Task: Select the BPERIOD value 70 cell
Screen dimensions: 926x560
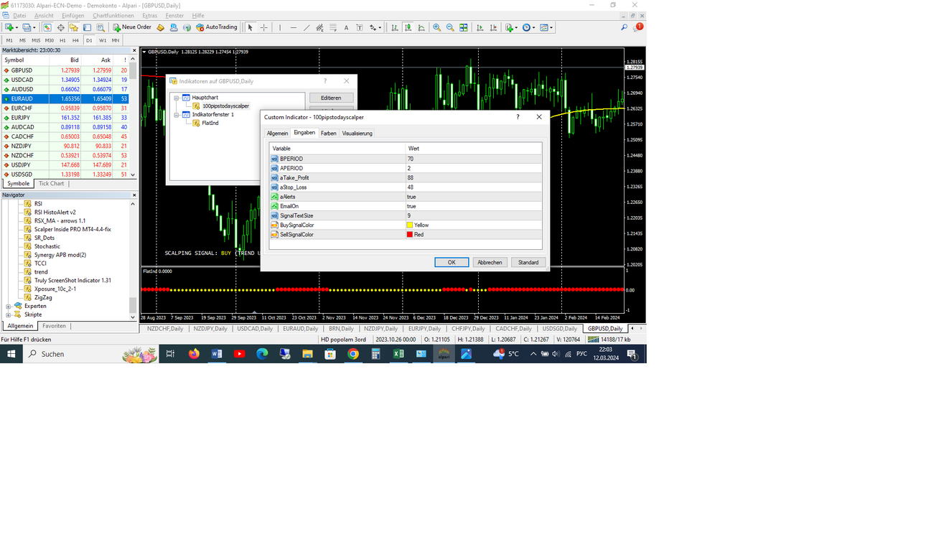Action: point(473,159)
